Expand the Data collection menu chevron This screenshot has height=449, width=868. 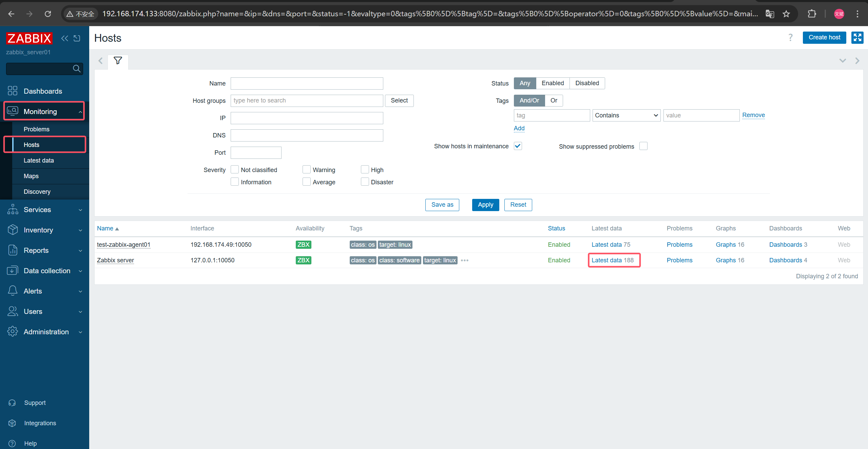point(80,271)
